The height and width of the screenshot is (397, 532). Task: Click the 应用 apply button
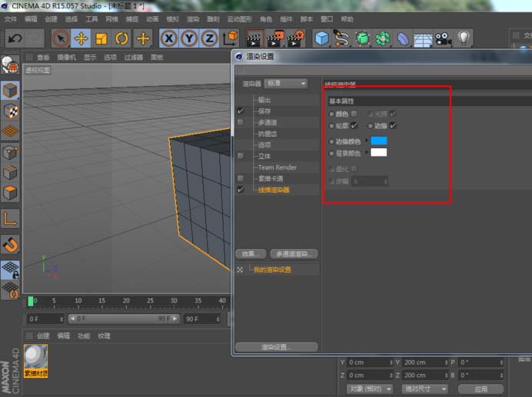coord(481,389)
